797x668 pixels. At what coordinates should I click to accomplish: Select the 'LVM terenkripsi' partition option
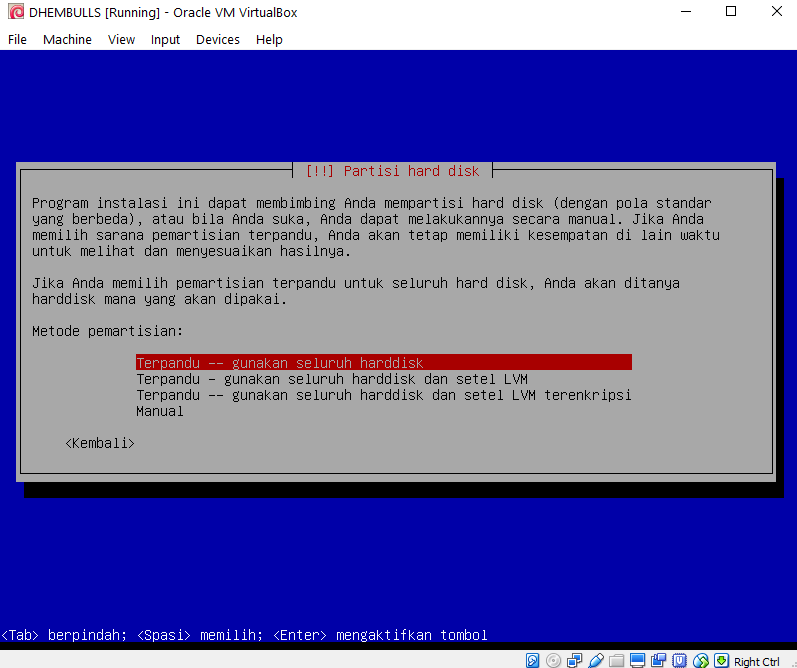pyautogui.click(x=384, y=395)
